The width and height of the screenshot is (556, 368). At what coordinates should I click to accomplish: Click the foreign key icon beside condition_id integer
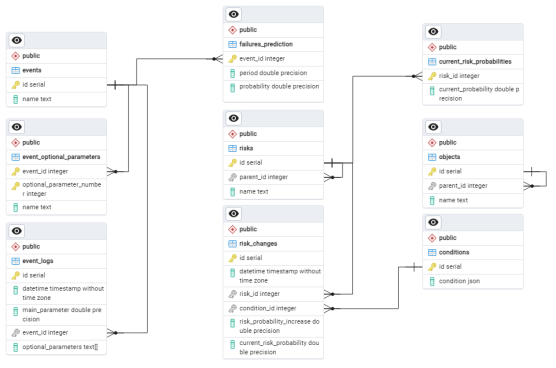(x=232, y=308)
